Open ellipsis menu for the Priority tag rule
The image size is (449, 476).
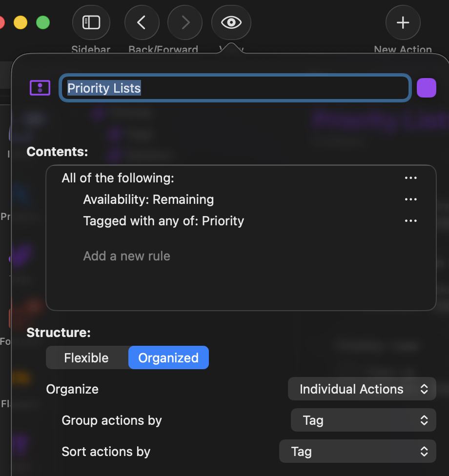click(x=411, y=221)
